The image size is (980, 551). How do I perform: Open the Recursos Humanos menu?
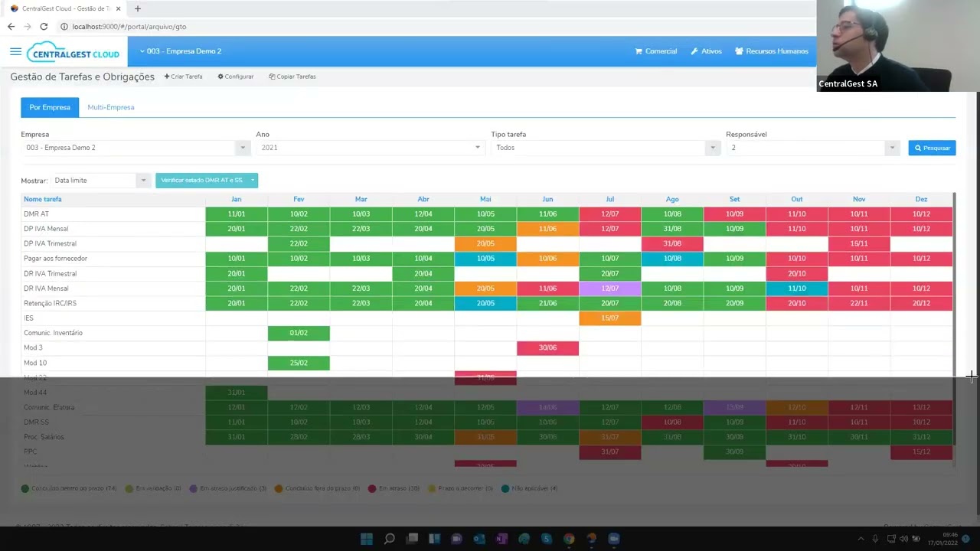tap(771, 51)
